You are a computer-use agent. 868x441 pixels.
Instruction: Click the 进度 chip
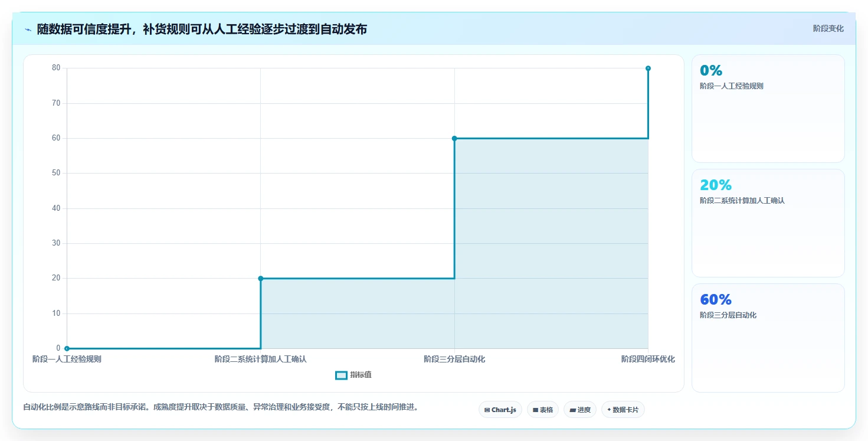point(579,410)
